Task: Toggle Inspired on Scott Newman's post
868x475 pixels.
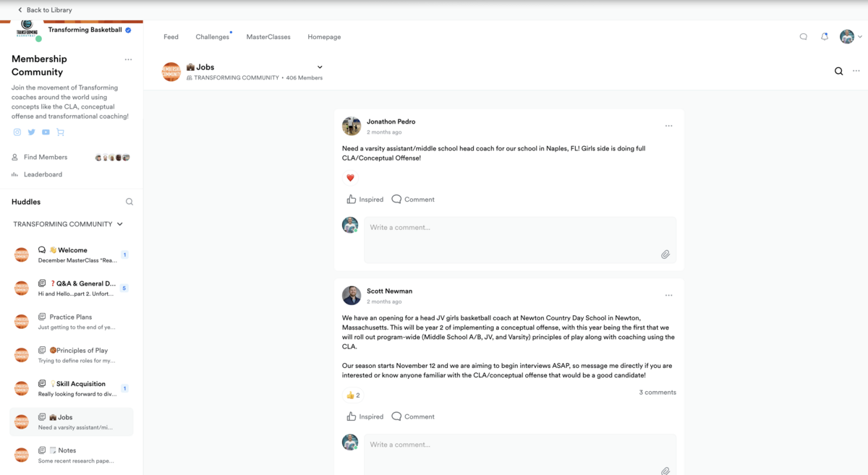Action: (x=365, y=416)
